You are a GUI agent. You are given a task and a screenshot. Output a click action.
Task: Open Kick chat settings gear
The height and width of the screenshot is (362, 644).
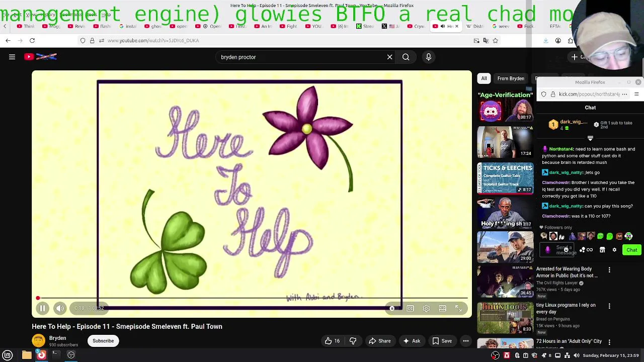coord(614,250)
